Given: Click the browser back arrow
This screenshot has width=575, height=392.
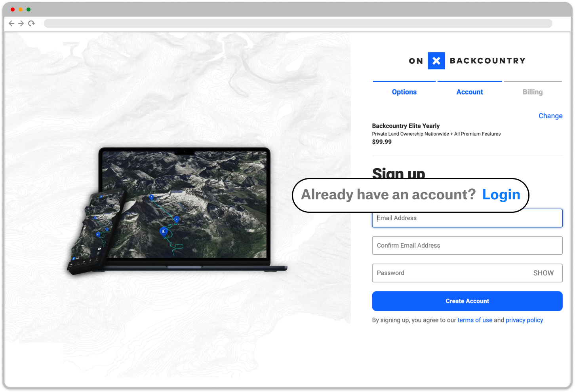Looking at the screenshot, I should coord(11,23).
